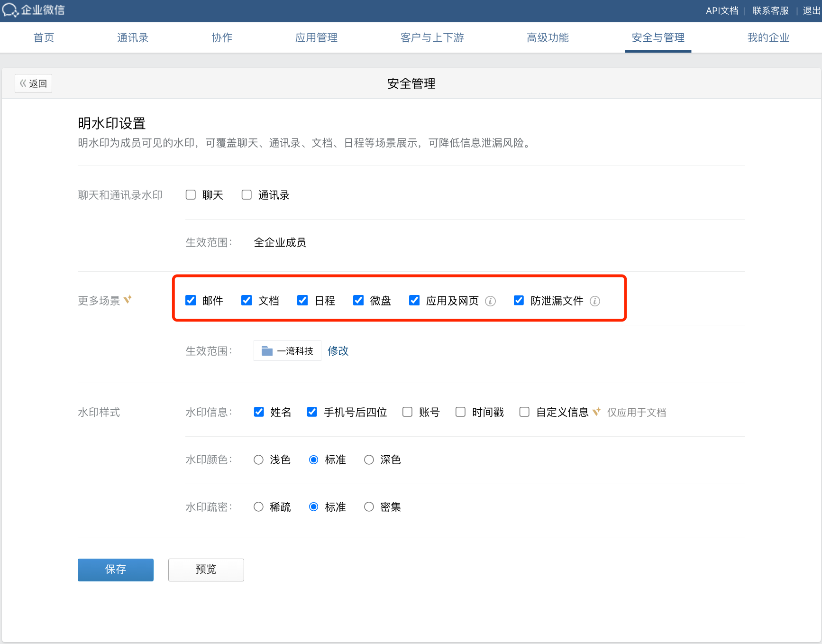This screenshot has width=822, height=644.
Task: Enable the 通讯录 watermark checkbox
Action: [247, 195]
